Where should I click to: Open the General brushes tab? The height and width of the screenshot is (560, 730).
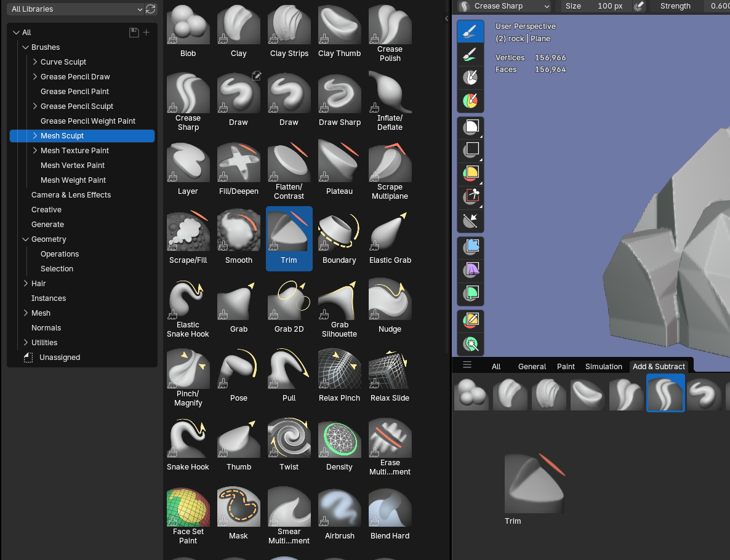pyautogui.click(x=532, y=366)
